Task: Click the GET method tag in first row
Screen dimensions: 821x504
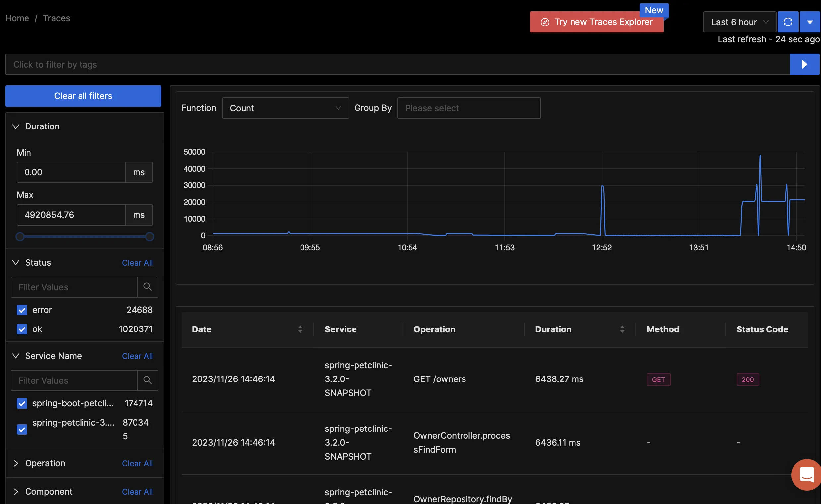Action: 659,379
